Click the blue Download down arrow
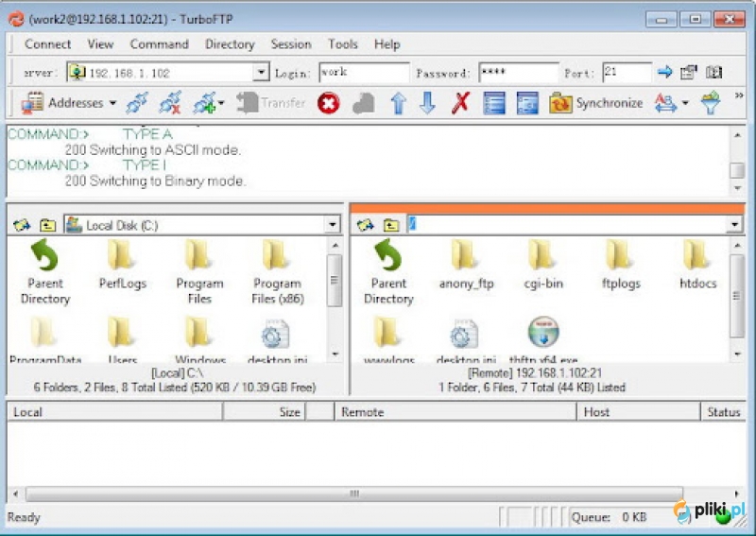This screenshot has height=536, width=756. [x=428, y=103]
